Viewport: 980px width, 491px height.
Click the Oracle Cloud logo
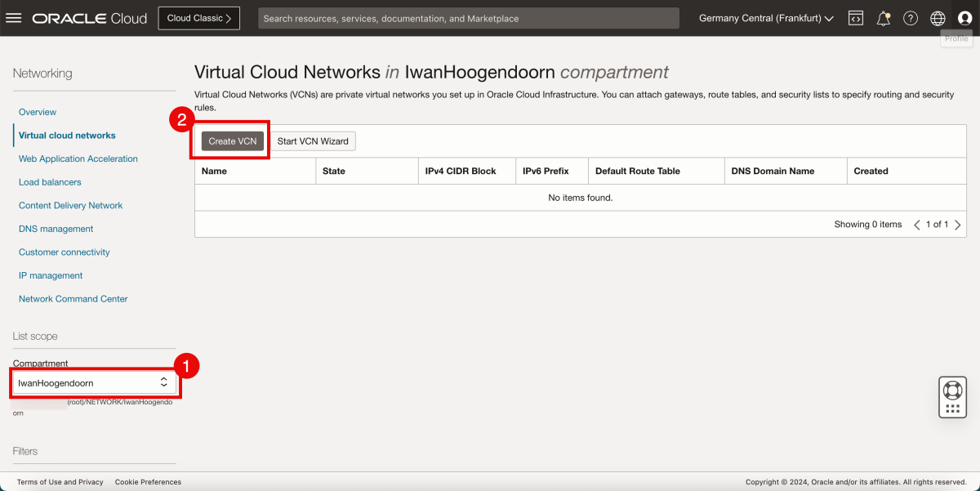(91, 17)
